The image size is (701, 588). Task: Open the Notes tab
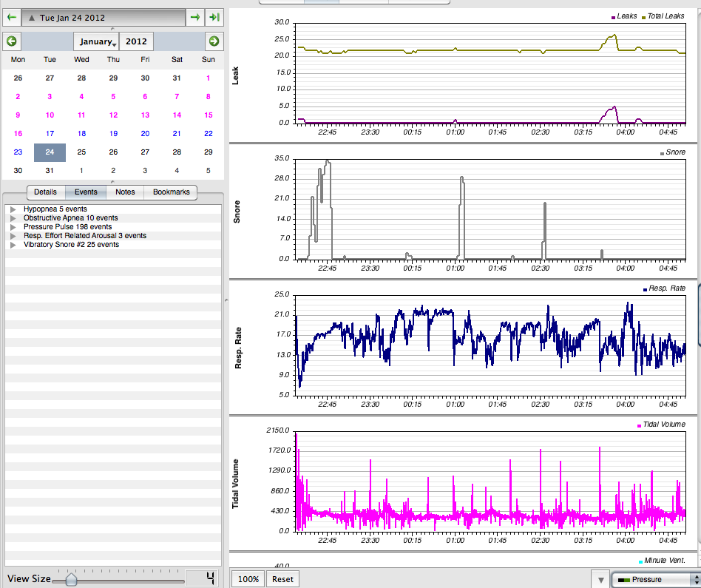[x=125, y=192]
